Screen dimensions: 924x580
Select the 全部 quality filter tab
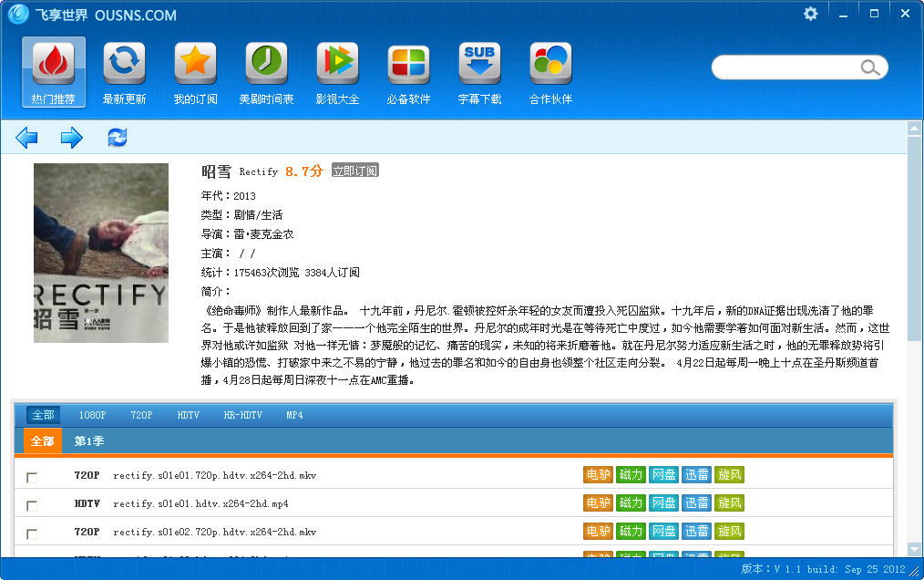click(x=43, y=415)
